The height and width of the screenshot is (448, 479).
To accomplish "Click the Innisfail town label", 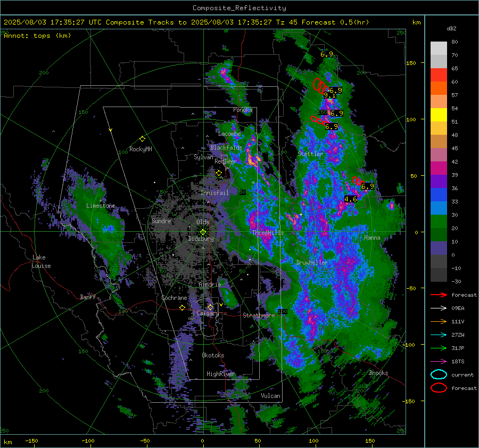I will pos(214,193).
